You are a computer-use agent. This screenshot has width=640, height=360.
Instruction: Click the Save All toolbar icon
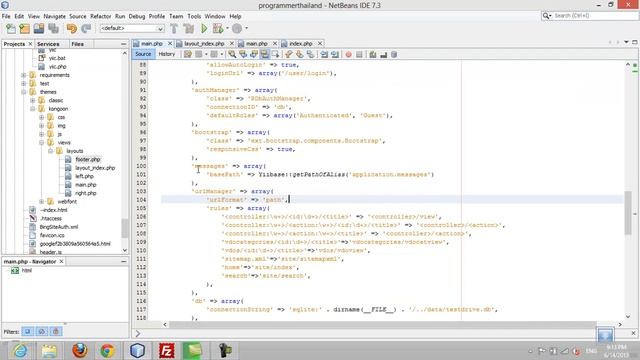pos(53,28)
